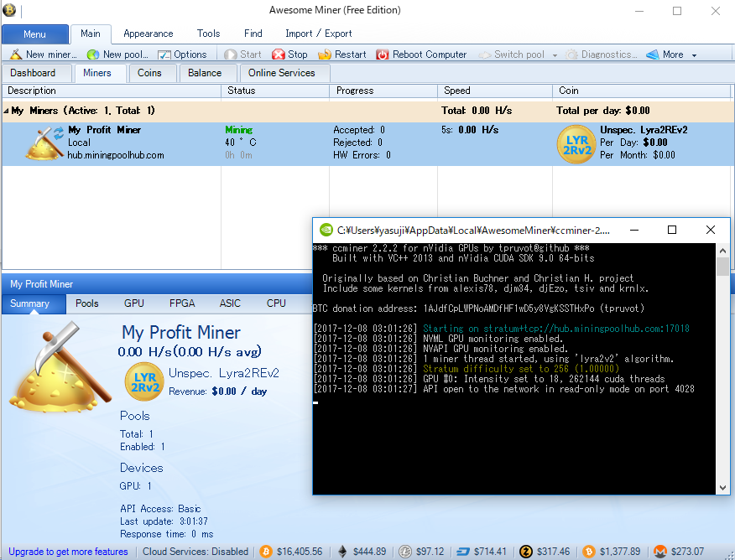Image resolution: width=735 pixels, height=560 pixels.
Task: Click Upgrade to get more features link
Action: tap(68, 552)
